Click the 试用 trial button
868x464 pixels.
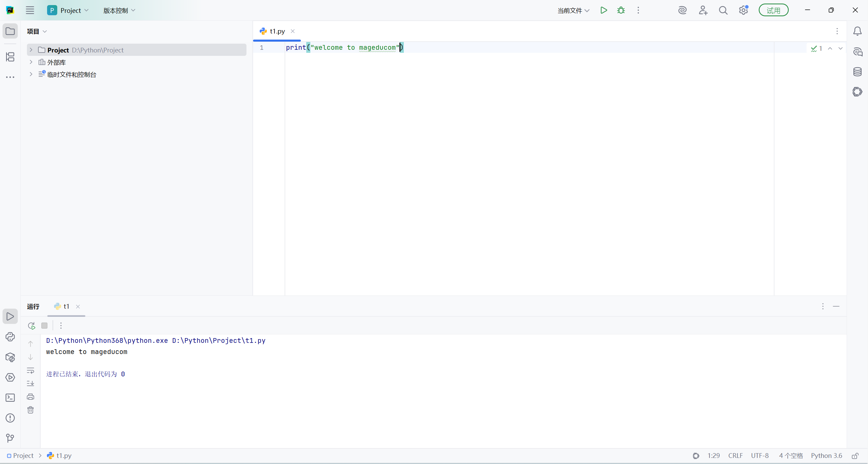(x=773, y=10)
